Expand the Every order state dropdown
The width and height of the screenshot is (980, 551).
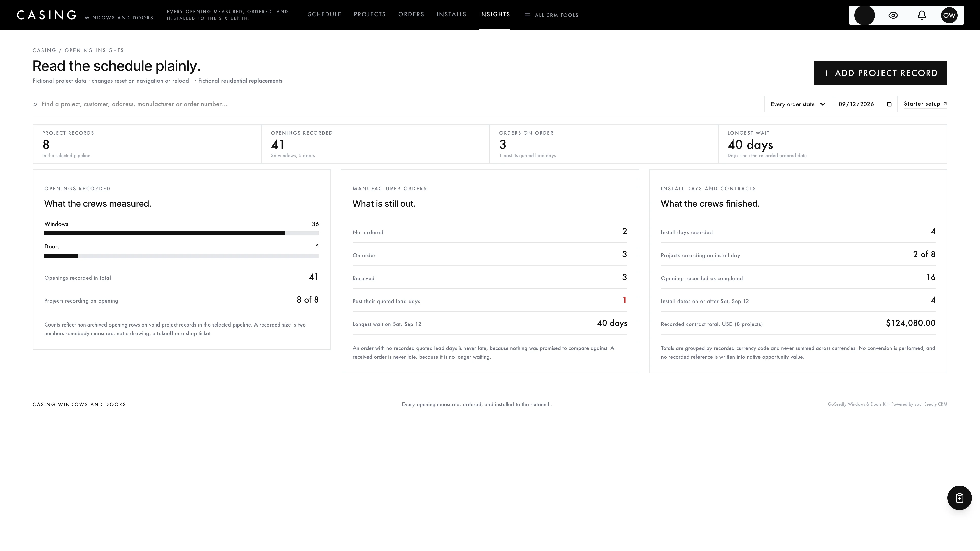(x=795, y=104)
